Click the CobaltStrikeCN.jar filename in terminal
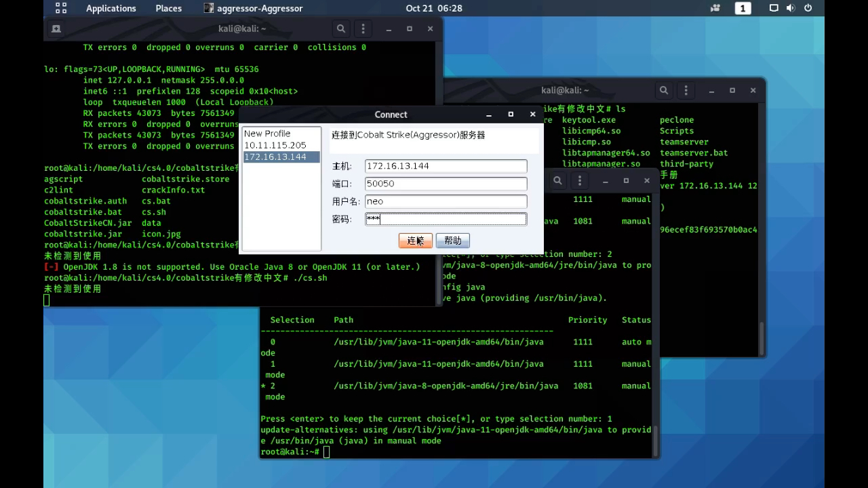Screen dimensions: 868x488 click(88, 223)
